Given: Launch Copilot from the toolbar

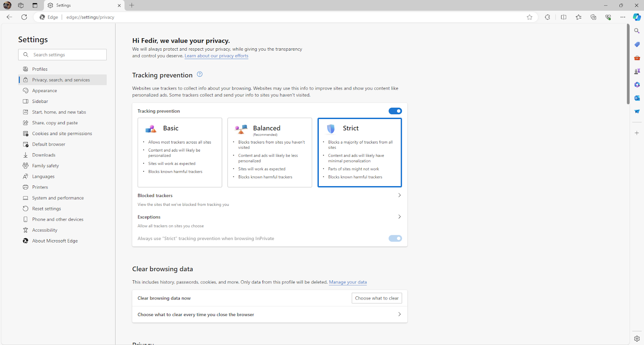Looking at the screenshot, I should tap(637, 17).
